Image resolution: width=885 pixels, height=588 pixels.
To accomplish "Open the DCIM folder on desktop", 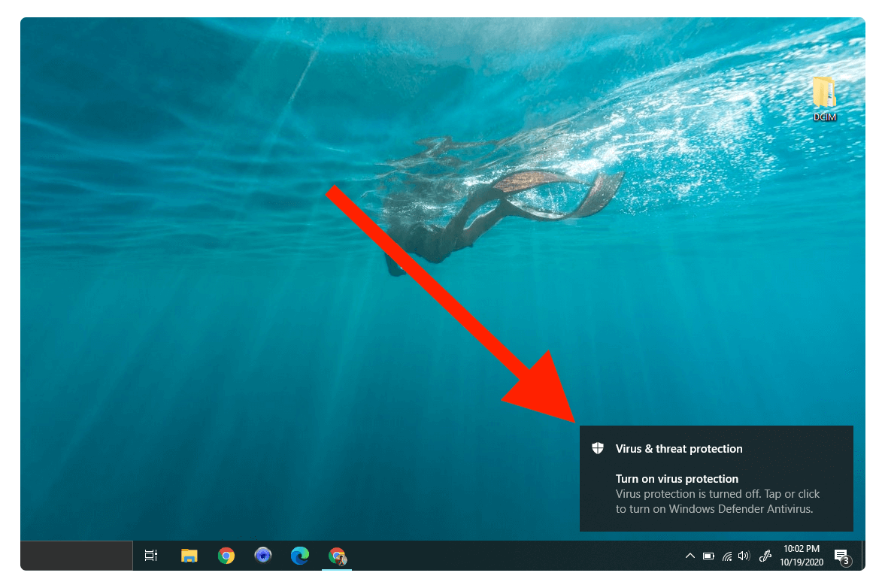I will click(x=824, y=98).
